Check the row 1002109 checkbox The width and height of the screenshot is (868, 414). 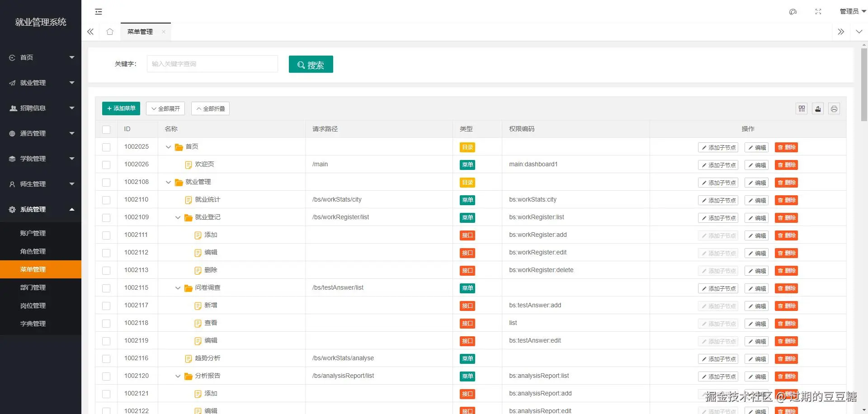pyautogui.click(x=106, y=217)
